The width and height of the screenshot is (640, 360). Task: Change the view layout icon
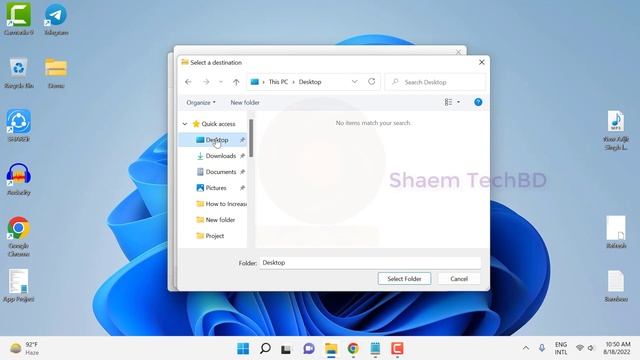(448, 102)
